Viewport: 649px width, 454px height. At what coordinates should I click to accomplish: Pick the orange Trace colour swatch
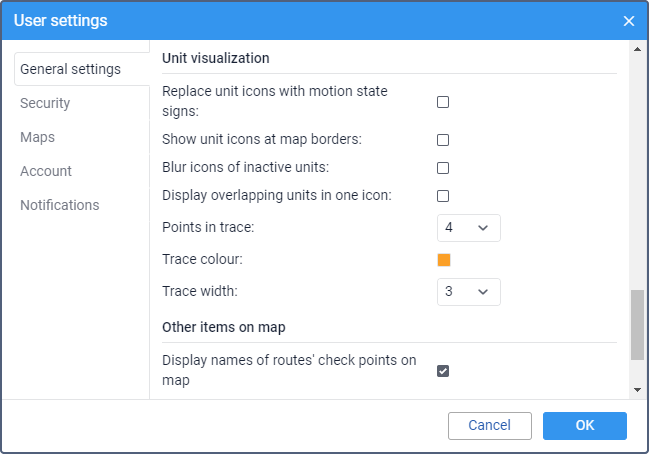tap(444, 260)
